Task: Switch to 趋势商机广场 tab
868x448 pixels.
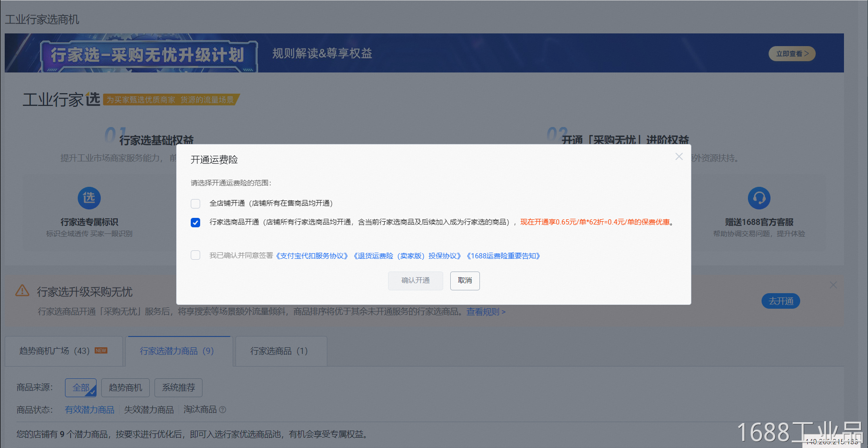Action: pos(63,351)
